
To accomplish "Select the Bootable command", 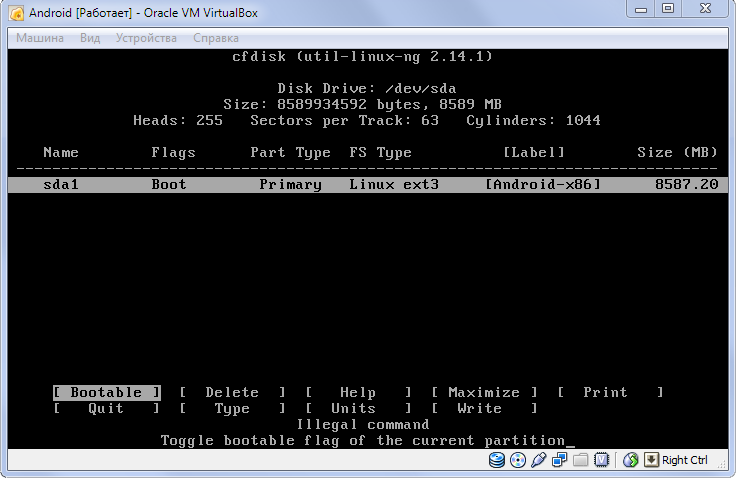I will [x=107, y=393].
